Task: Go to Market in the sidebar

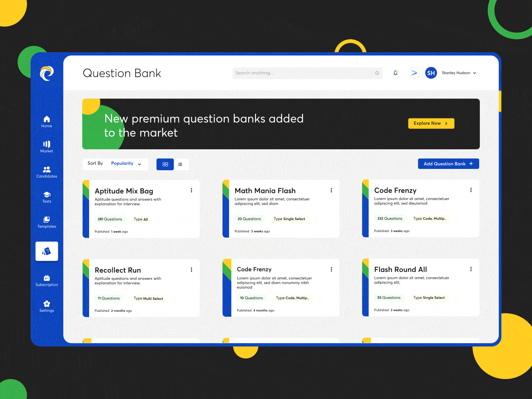Action: click(47, 147)
